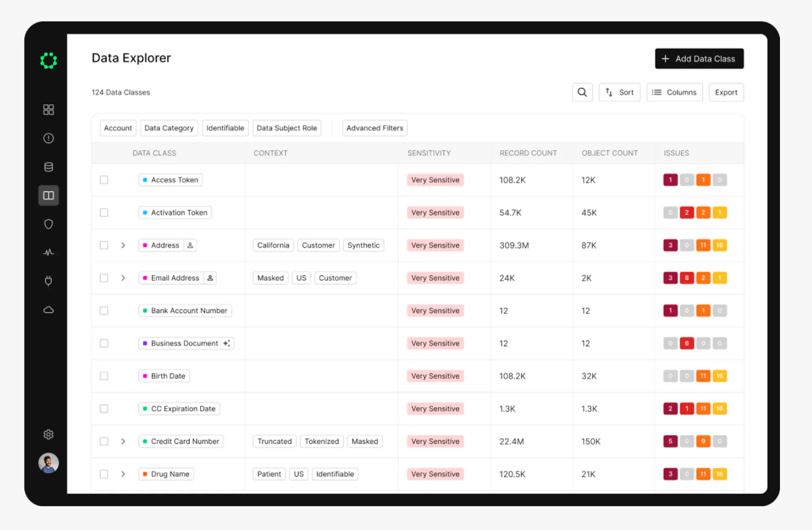
Task: Click the red issue badge for Business Document
Action: pos(687,343)
